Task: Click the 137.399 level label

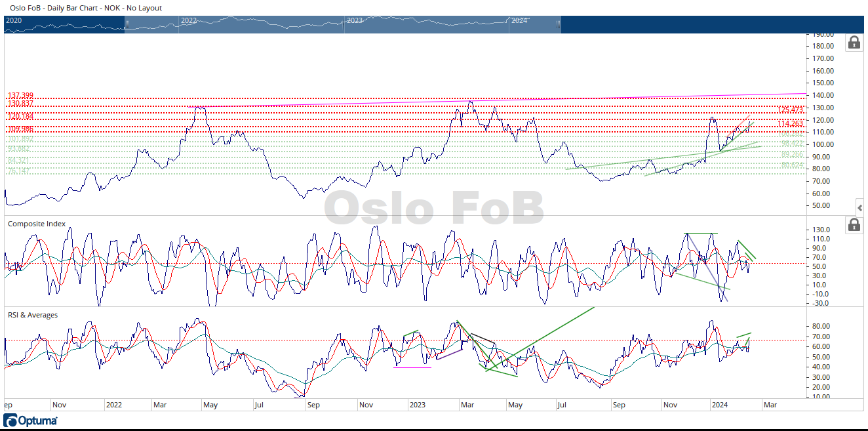Action: pyautogui.click(x=20, y=96)
